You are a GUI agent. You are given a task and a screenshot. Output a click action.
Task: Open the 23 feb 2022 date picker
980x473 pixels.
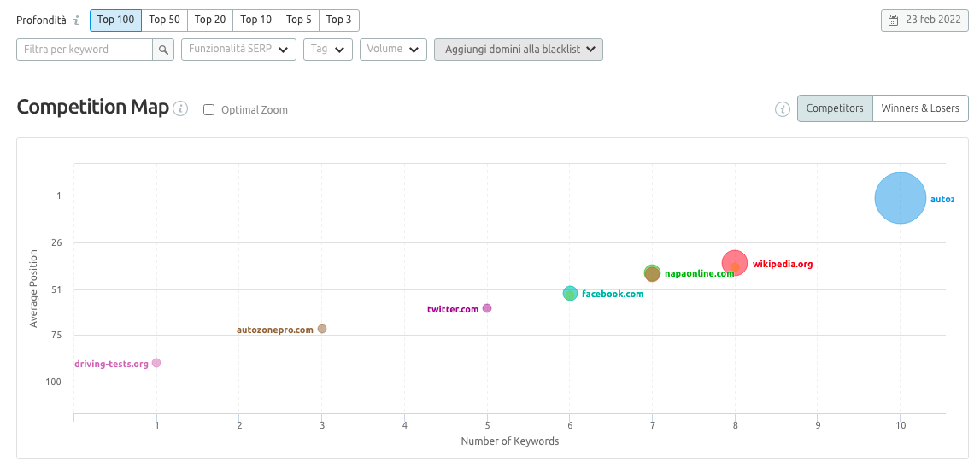[x=924, y=20]
